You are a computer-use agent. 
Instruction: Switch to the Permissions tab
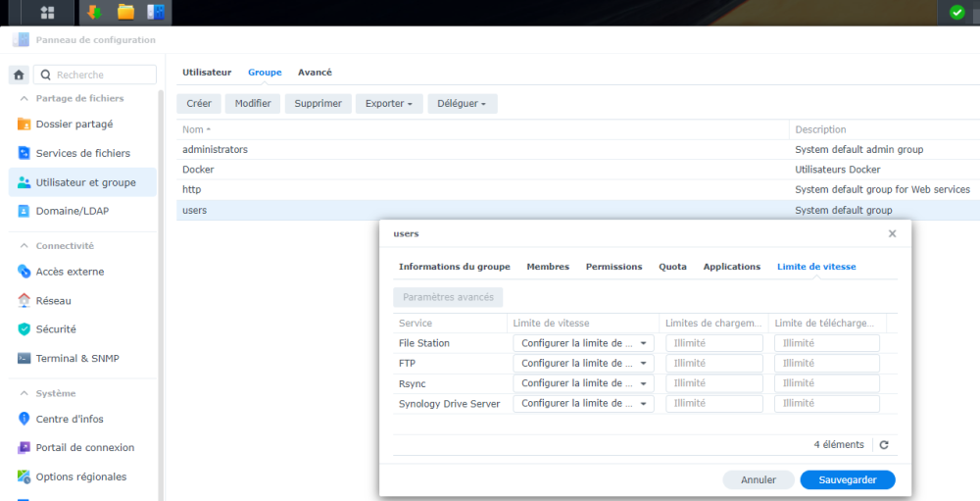(x=613, y=267)
